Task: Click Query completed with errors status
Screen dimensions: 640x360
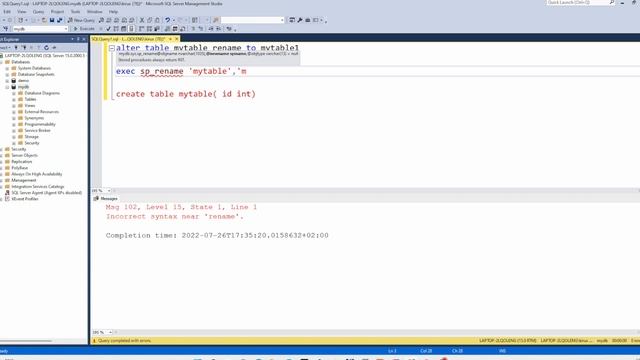Action: [x=124, y=341]
